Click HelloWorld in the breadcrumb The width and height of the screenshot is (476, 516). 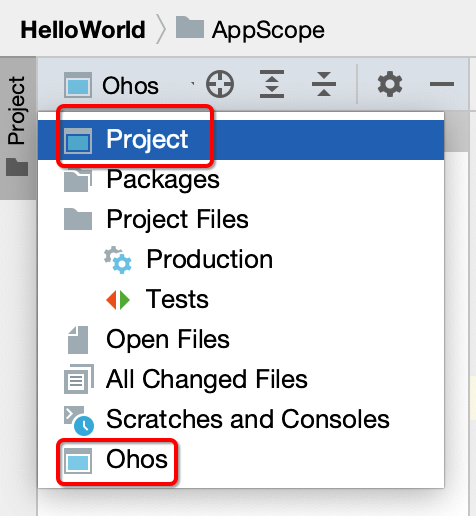click(83, 30)
